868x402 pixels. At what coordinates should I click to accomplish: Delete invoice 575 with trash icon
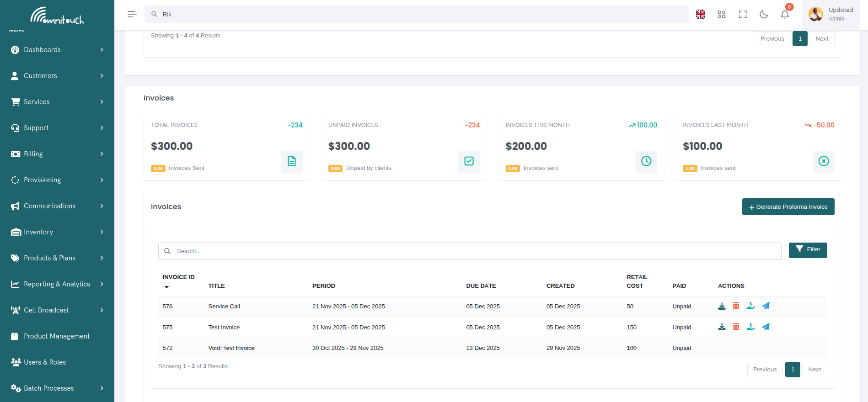tap(736, 327)
